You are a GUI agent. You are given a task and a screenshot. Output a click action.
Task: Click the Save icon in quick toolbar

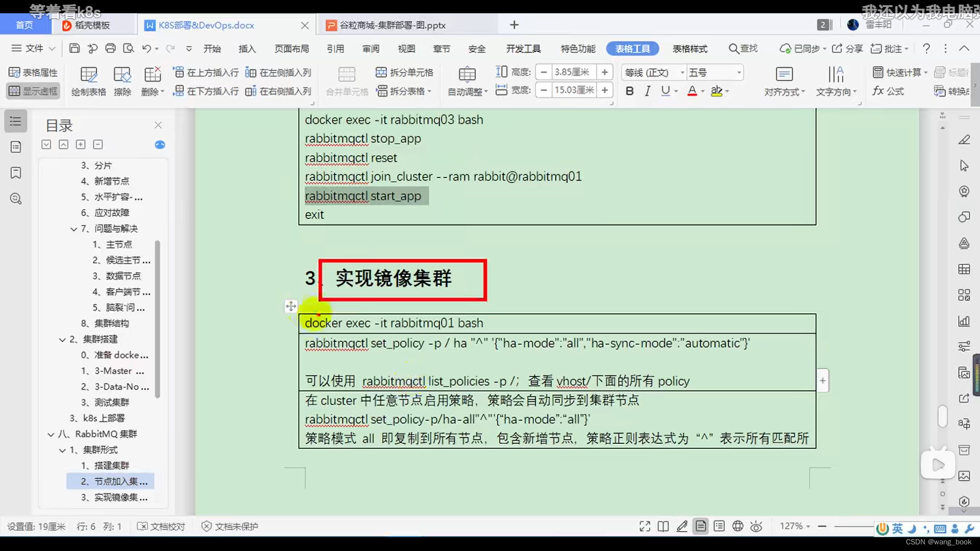tap(75, 48)
